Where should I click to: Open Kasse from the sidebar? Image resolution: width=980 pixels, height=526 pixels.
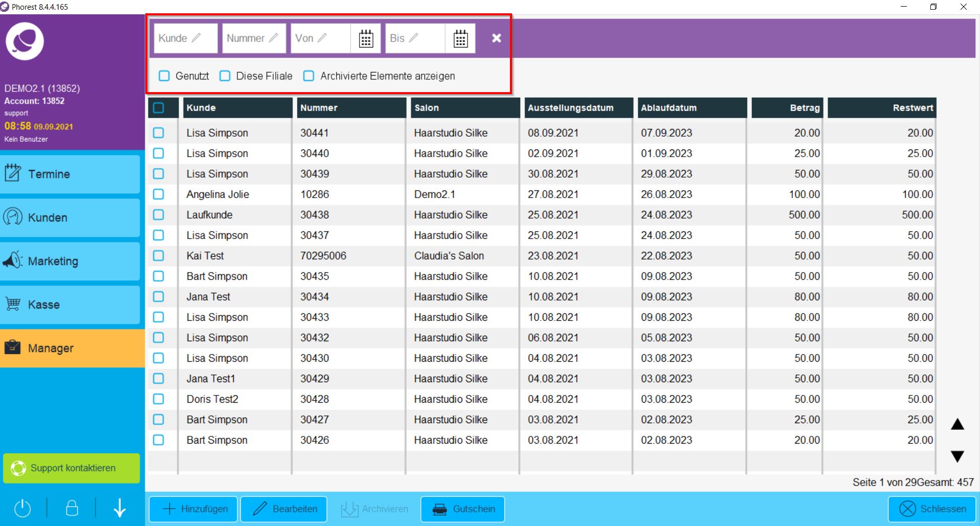(70, 304)
